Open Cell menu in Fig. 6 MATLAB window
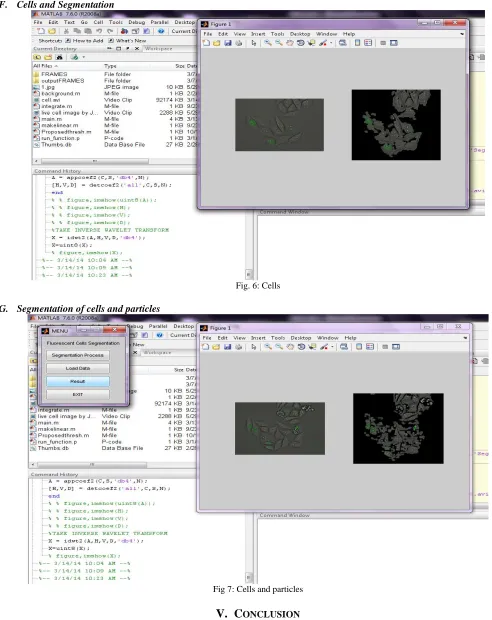The width and height of the screenshot is (492, 620). 98,22
